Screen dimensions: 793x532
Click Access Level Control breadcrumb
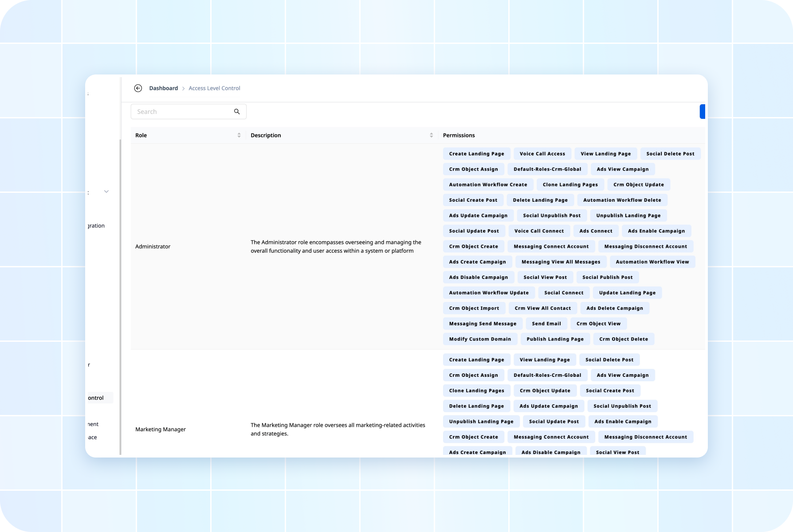click(214, 88)
